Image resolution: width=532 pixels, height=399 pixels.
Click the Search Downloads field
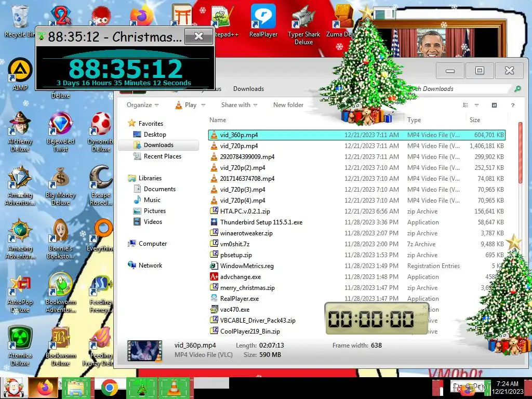pos(461,88)
